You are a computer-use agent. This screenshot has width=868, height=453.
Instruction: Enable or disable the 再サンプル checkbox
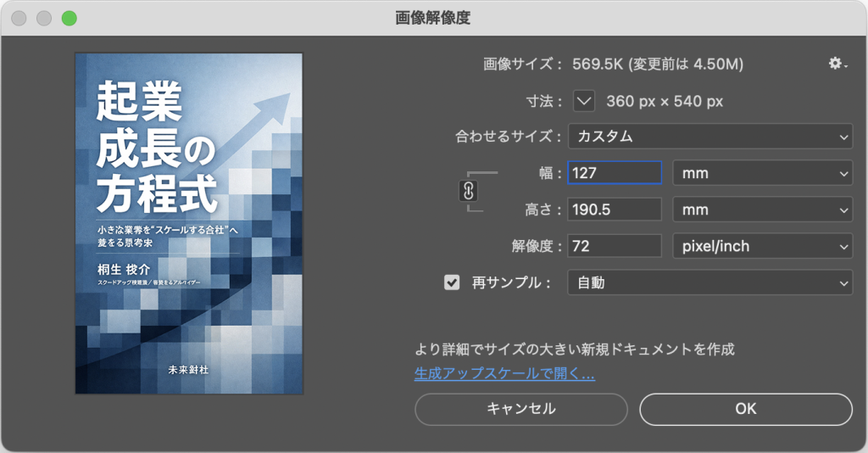[x=452, y=282]
